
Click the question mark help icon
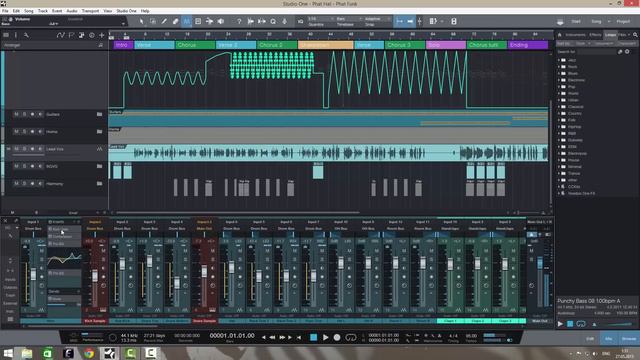239,21
